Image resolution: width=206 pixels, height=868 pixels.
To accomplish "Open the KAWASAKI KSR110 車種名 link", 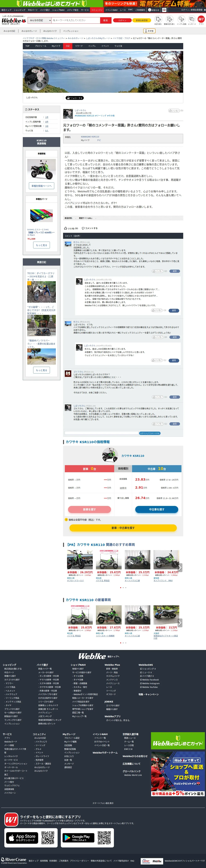I will click(x=90, y=136).
